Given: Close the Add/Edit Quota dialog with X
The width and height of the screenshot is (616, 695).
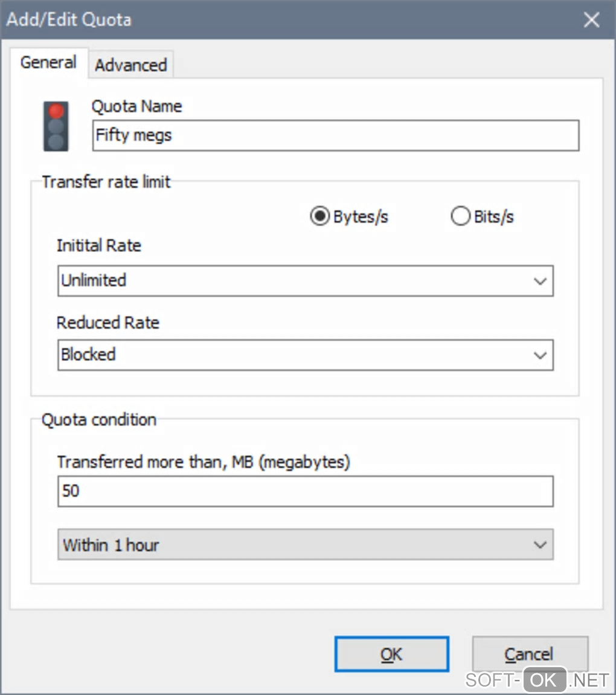Looking at the screenshot, I should pyautogui.click(x=591, y=20).
